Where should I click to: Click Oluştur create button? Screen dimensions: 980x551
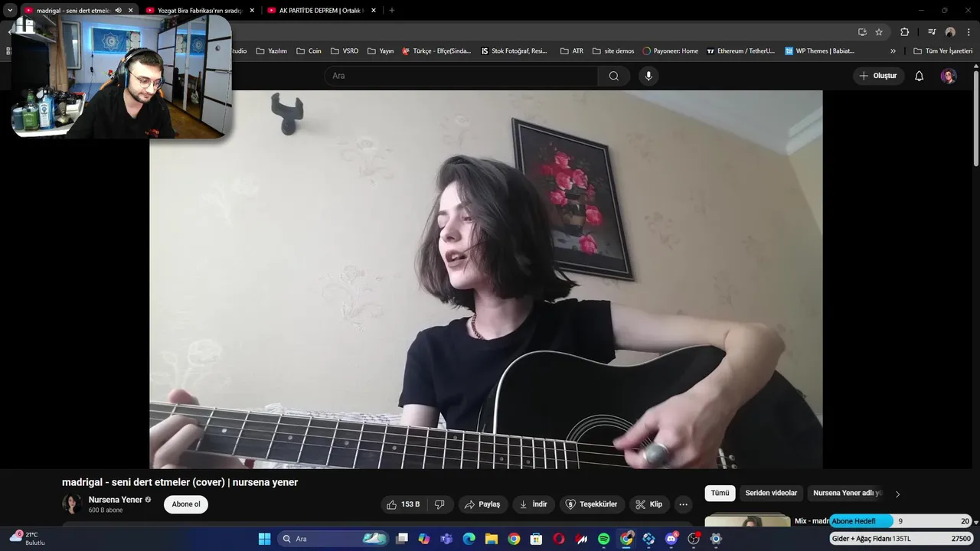click(x=878, y=76)
